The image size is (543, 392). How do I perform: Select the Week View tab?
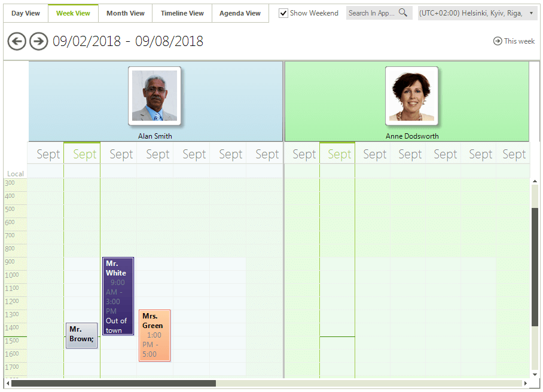coord(73,13)
